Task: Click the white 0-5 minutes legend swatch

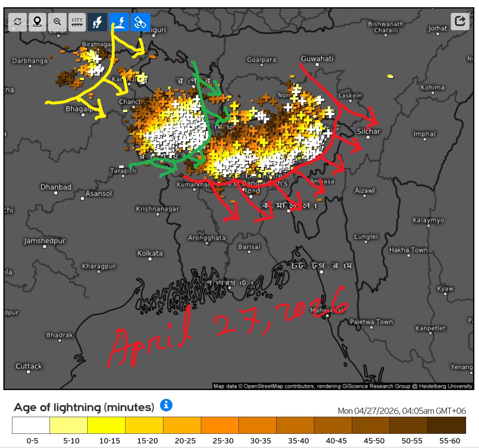Action: [31, 425]
